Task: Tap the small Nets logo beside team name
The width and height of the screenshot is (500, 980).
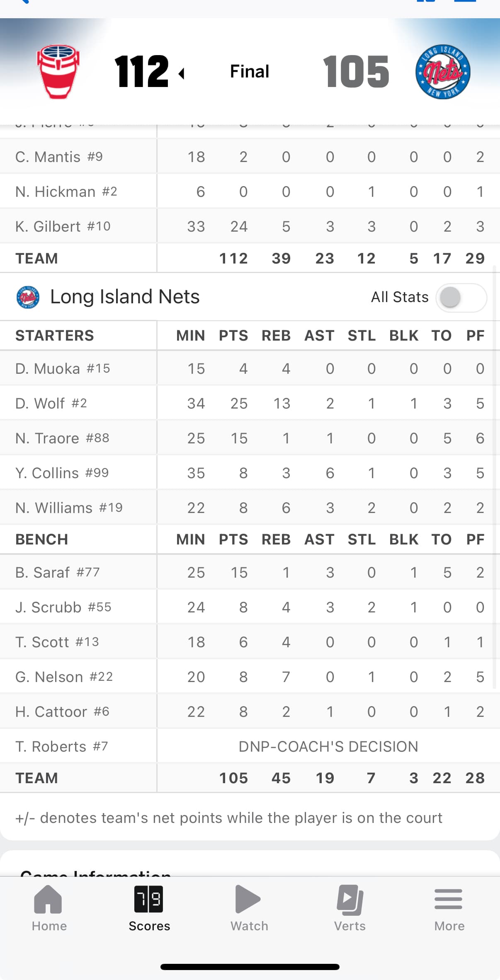Action: pos(28,297)
